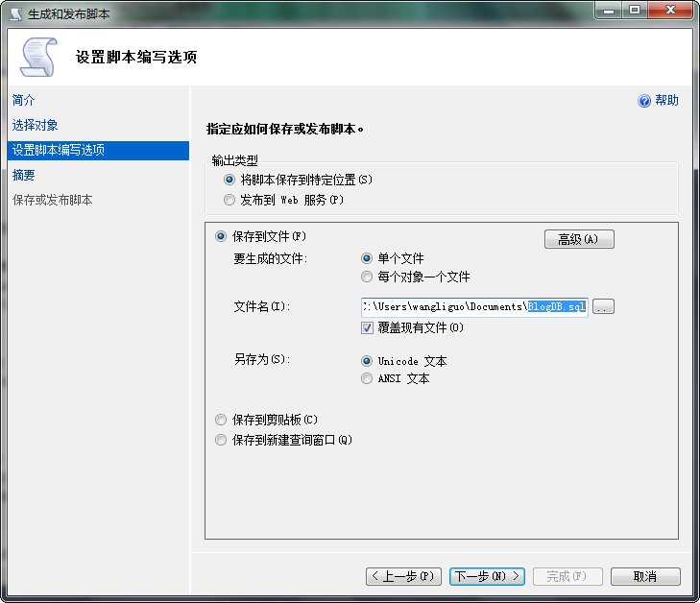This screenshot has height=603, width=700.
Task: Click the 取消 cancel button
Action: click(x=645, y=576)
